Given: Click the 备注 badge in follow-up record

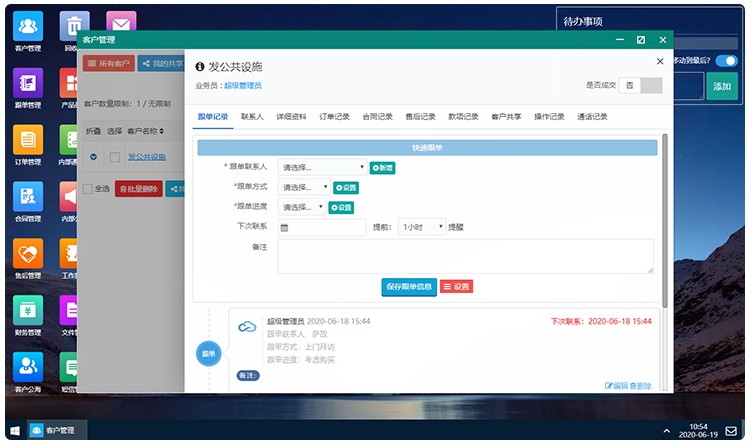Looking at the screenshot, I should (248, 375).
